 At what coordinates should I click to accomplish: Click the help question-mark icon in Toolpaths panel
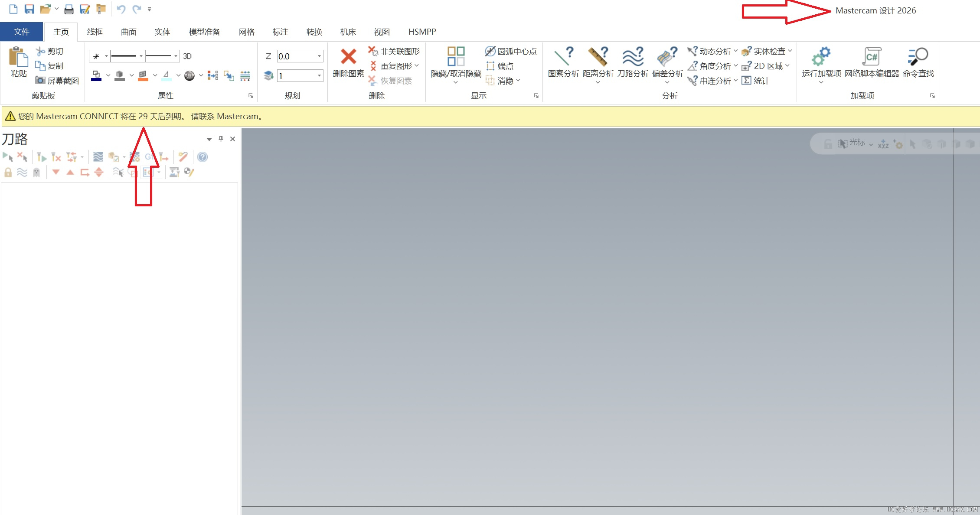pos(203,157)
